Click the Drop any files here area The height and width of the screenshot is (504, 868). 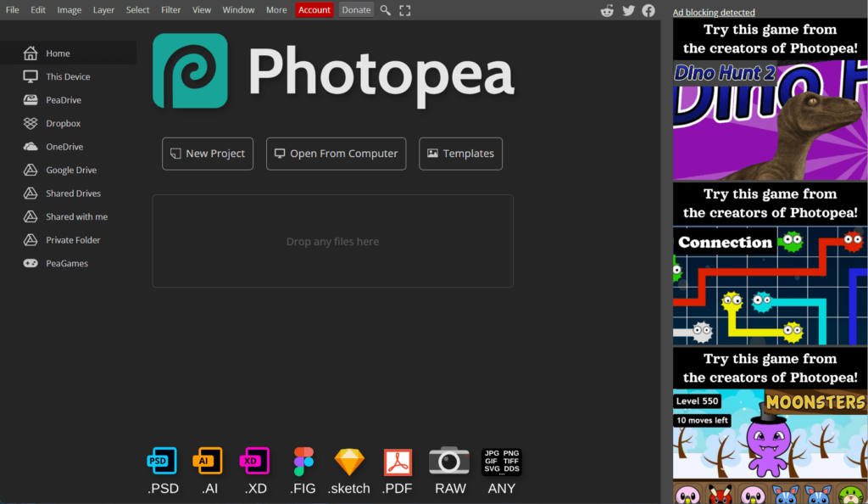tap(332, 241)
